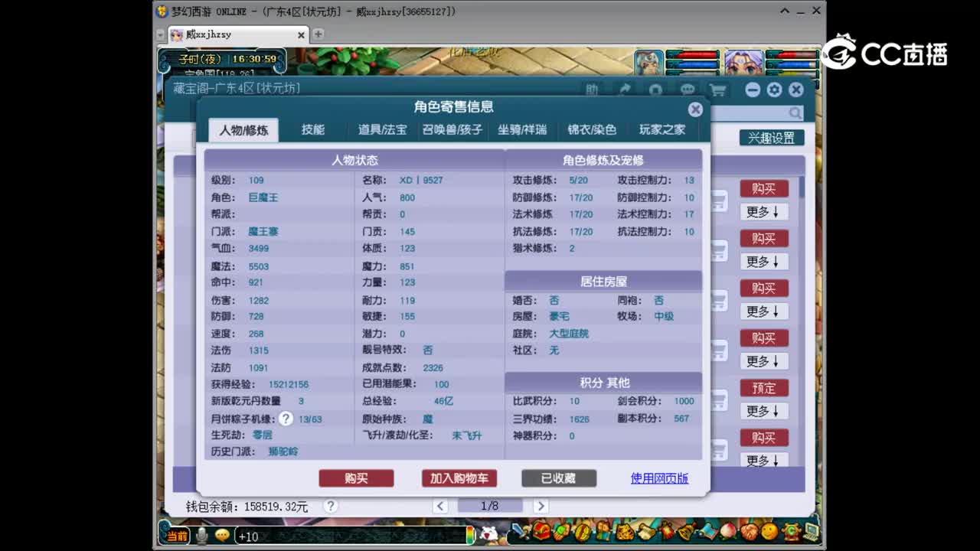
Task: Go to next page with right arrow
Action: tap(541, 506)
